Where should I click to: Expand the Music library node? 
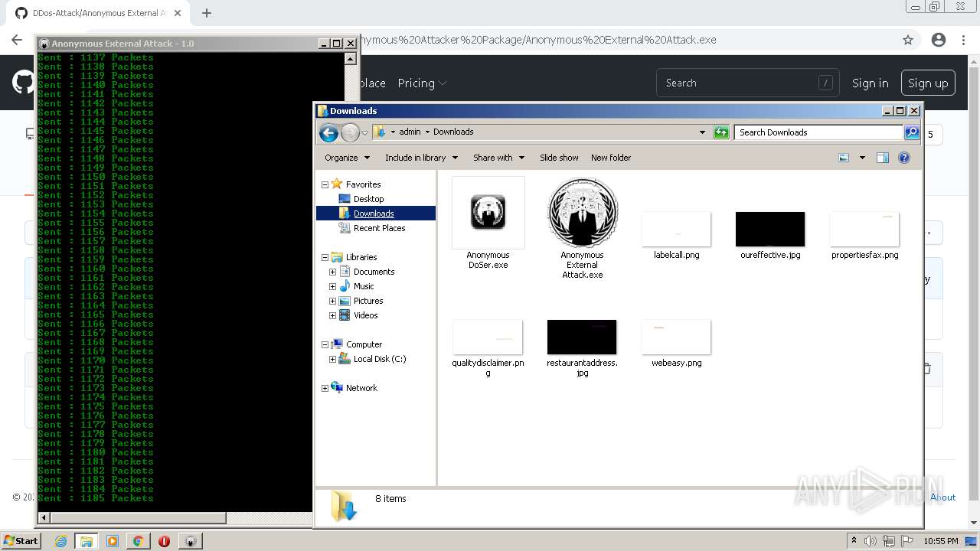(332, 286)
